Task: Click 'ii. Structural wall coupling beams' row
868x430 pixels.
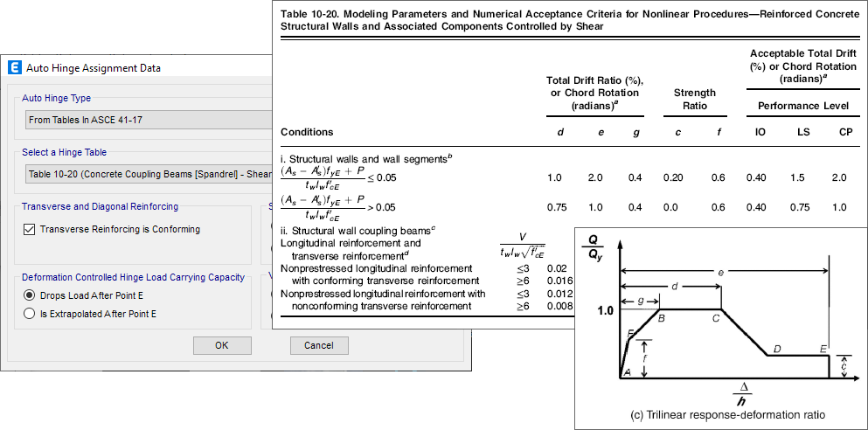Action: 360,231
